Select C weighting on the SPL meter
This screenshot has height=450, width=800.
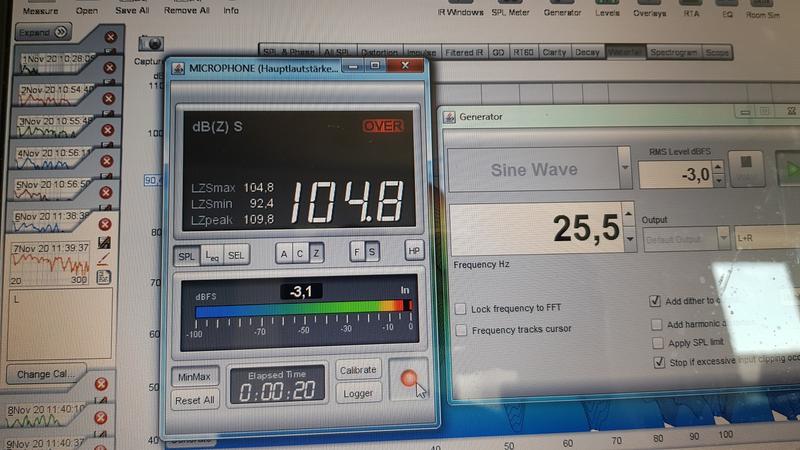click(x=300, y=253)
